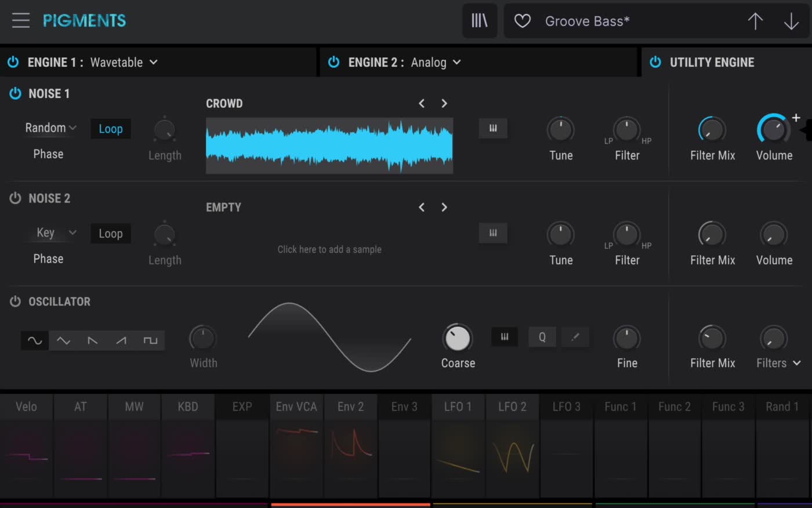Open the Env VCA modulation tab

pyautogui.click(x=296, y=407)
